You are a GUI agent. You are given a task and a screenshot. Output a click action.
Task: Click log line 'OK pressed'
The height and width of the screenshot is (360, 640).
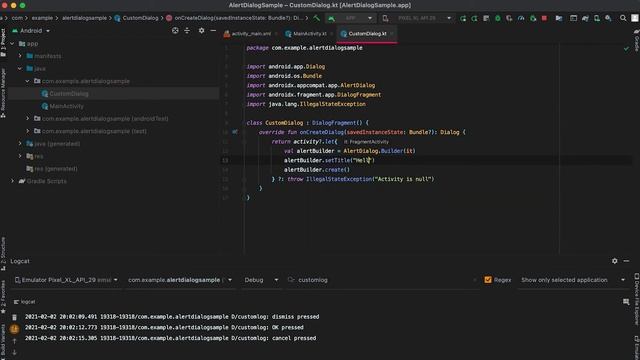point(164,327)
